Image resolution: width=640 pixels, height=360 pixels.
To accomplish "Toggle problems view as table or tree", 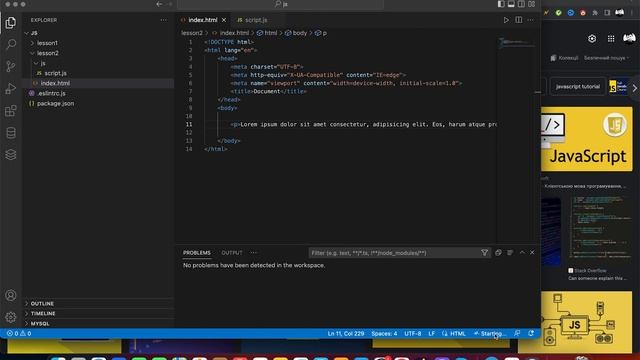I will [510, 253].
